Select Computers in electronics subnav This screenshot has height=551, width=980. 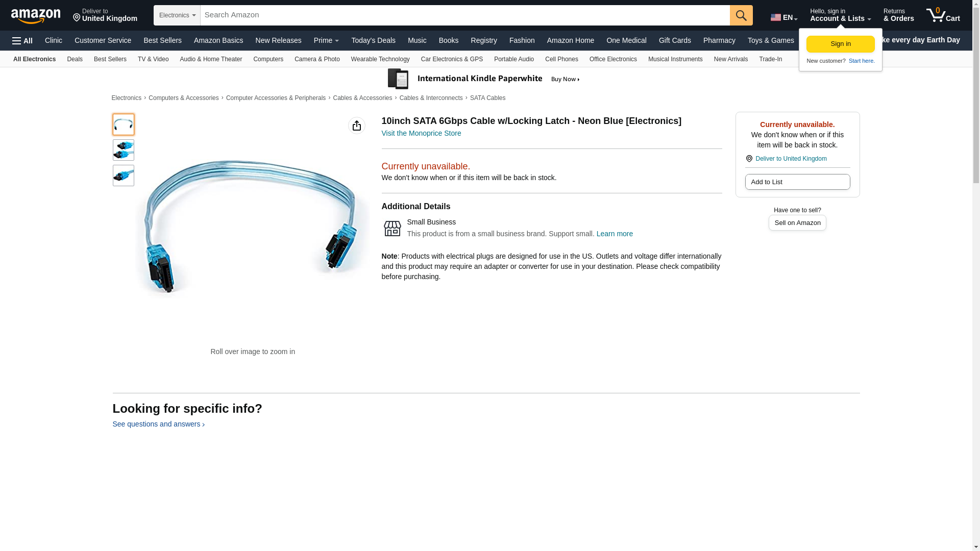point(268,59)
